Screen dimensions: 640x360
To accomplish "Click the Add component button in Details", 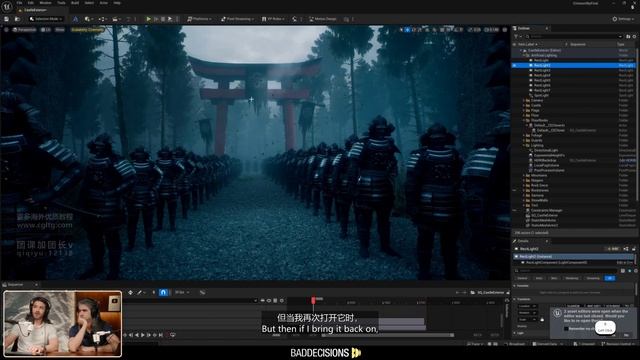I will coord(612,249).
